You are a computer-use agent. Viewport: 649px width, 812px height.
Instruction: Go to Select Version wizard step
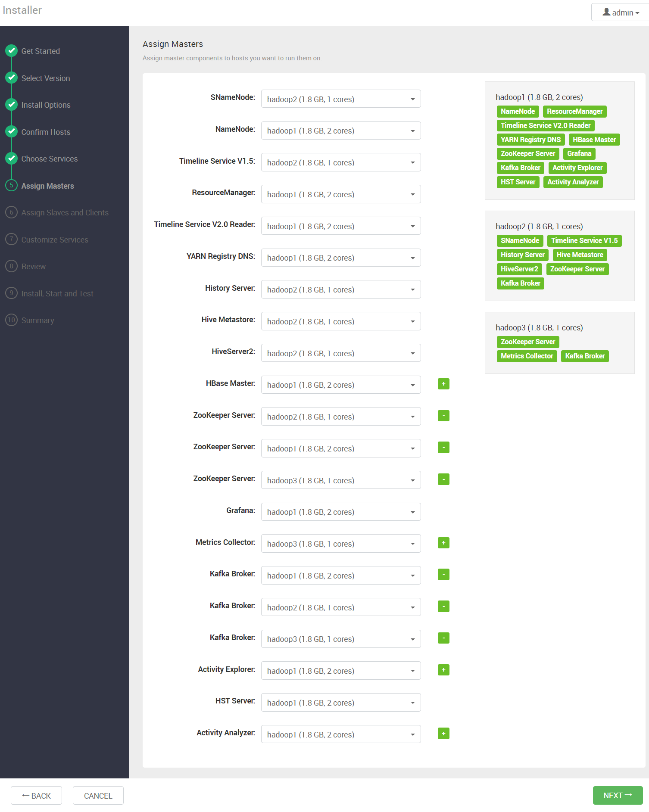(x=46, y=78)
